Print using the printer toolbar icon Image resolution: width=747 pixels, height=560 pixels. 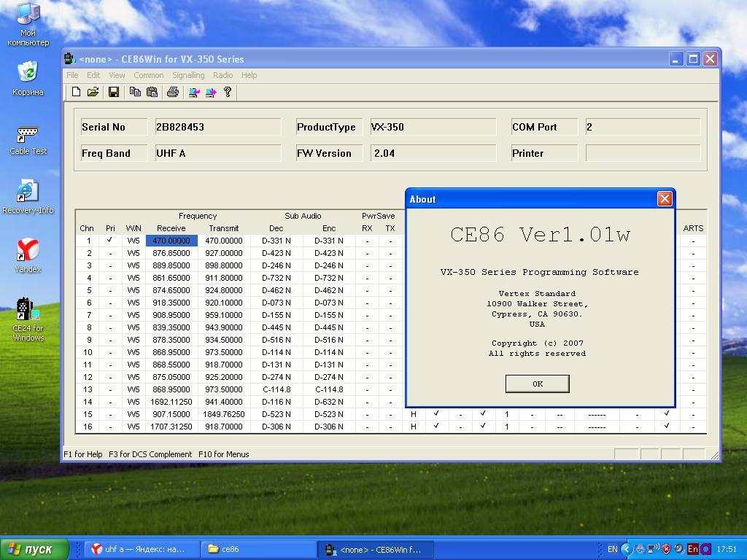[x=173, y=92]
